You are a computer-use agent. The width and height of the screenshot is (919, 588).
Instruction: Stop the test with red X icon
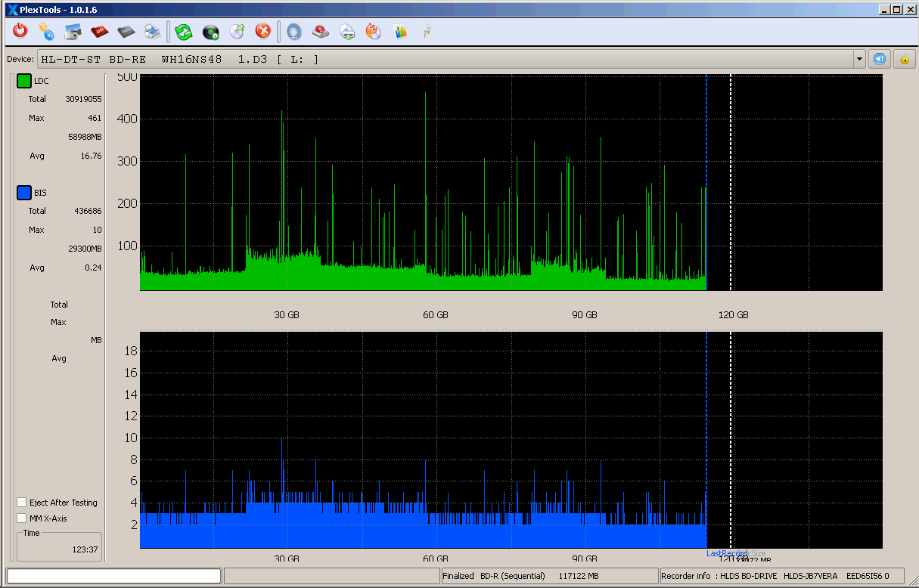(263, 32)
